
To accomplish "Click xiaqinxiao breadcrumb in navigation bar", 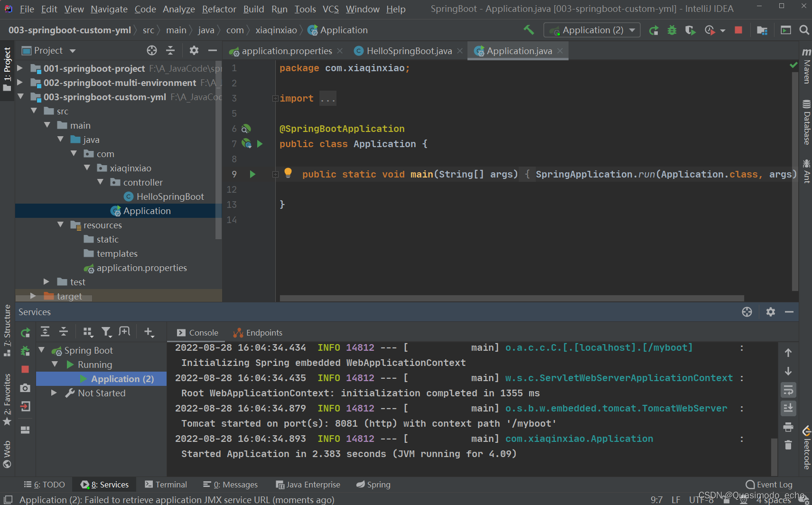I will (276, 30).
